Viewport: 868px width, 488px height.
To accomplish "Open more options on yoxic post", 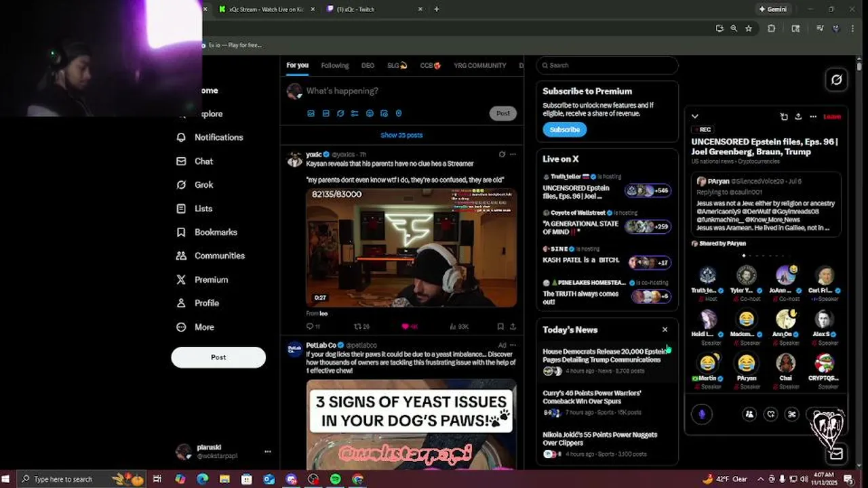I will coord(513,155).
